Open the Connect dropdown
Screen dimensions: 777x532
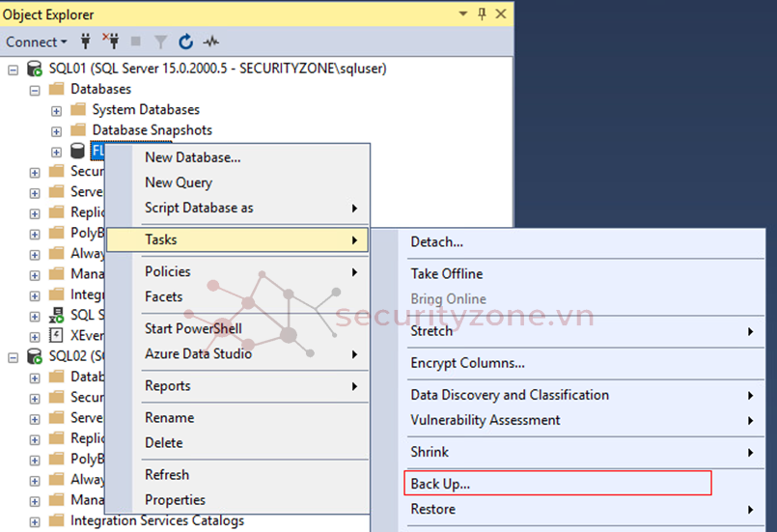pos(37,42)
